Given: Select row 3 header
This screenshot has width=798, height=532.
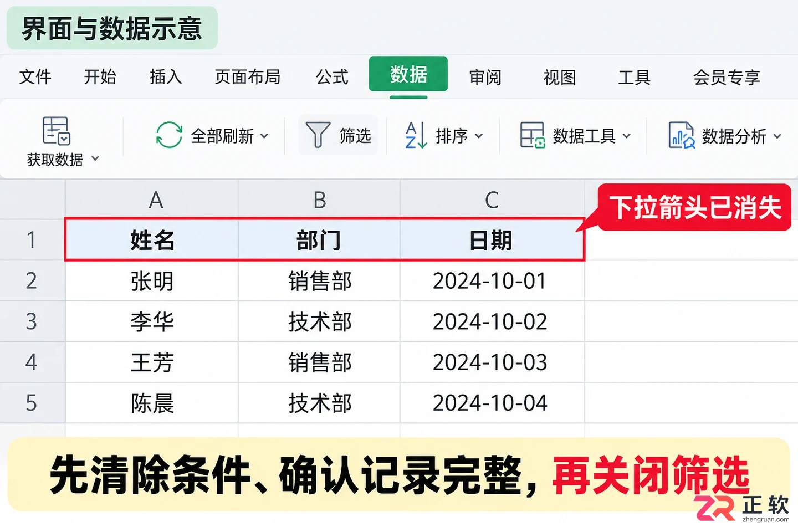Looking at the screenshot, I should click(x=32, y=321).
